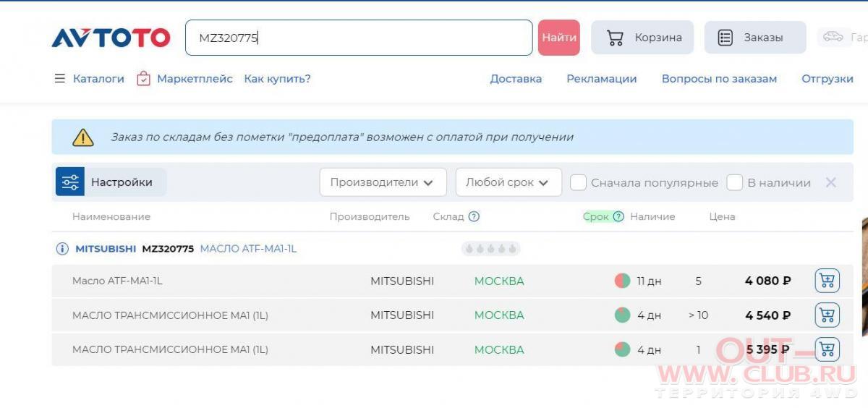868x408 pixels.
Task: Open the Заказы orders page
Action: pyautogui.click(x=755, y=38)
